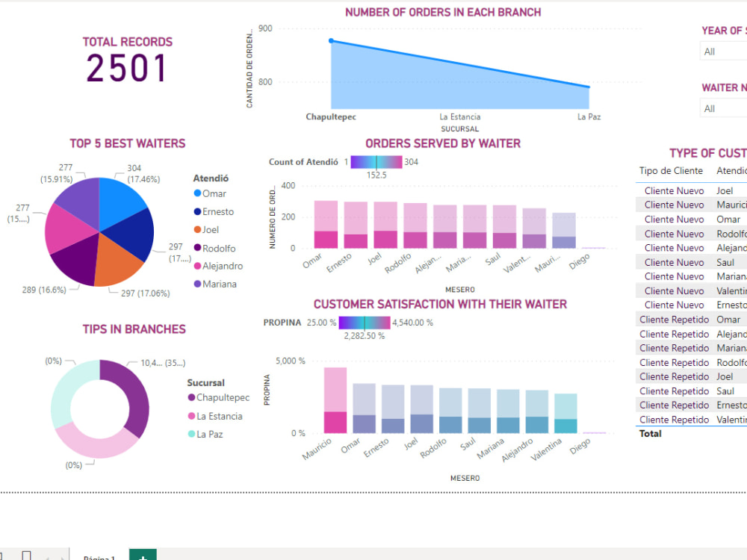
Task: Click the Count of Atendió gradient color scale
Action: (x=376, y=162)
